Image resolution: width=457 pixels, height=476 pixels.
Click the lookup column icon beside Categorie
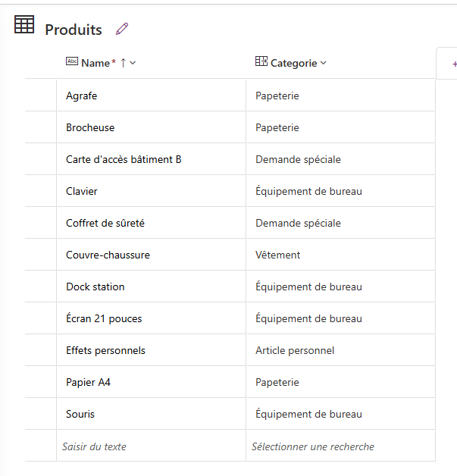261,61
